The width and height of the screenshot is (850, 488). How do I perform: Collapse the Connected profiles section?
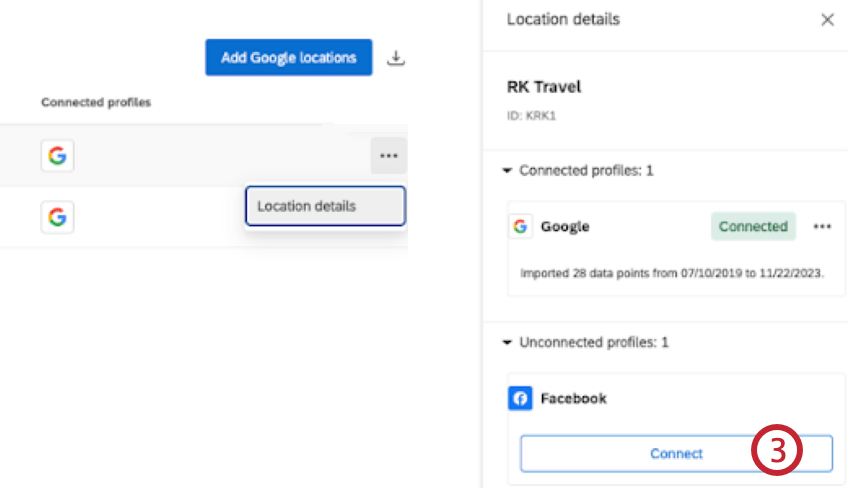tap(508, 171)
